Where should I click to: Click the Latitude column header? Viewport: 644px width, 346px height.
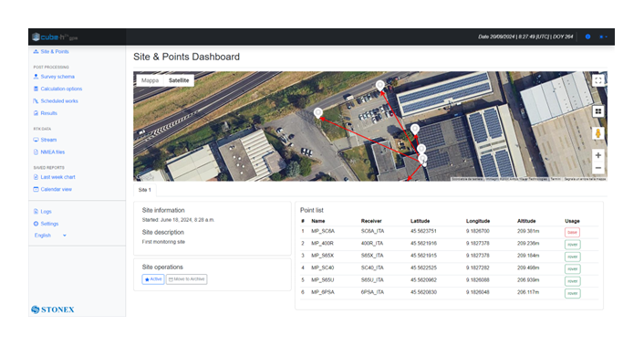click(x=420, y=221)
